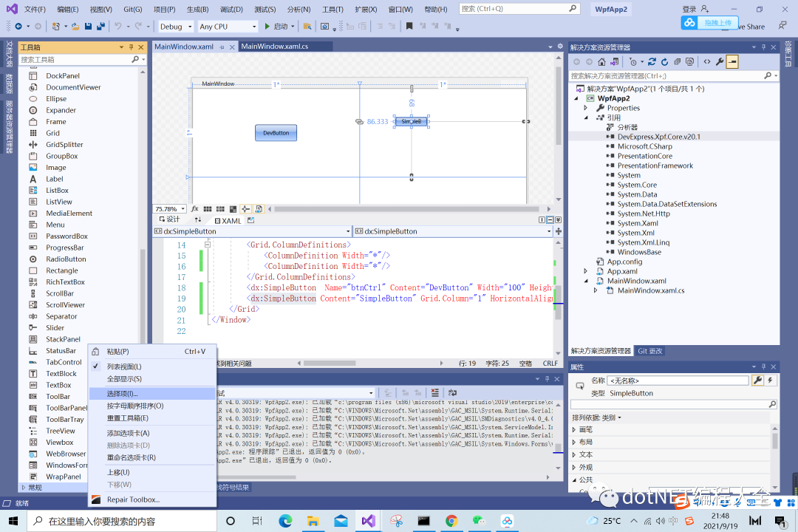Screen dimensions: 798x532
Task: Open the Debug configuration dropdown
Action: (188, 26)
